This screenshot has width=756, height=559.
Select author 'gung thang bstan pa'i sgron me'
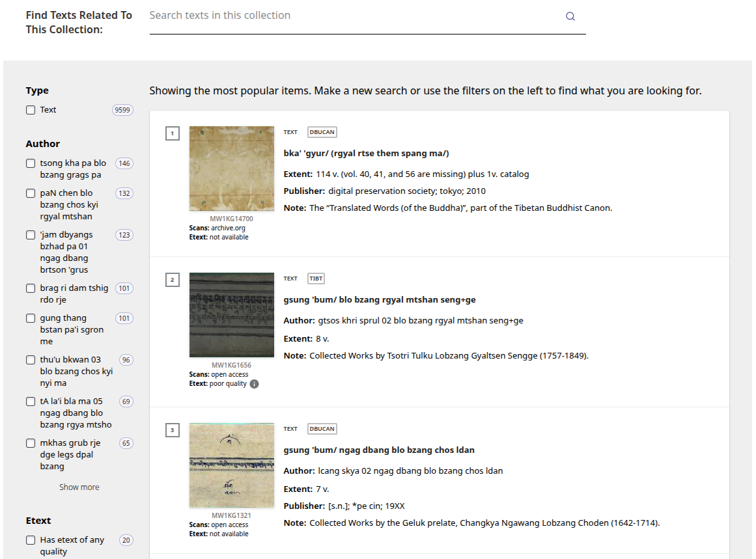click(30, 318)
